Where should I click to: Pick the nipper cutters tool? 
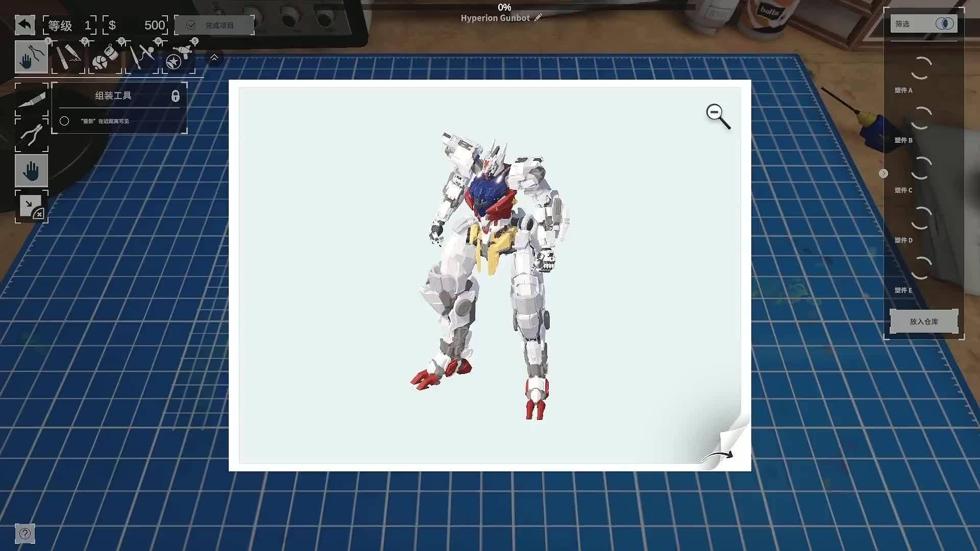[32, 135]
